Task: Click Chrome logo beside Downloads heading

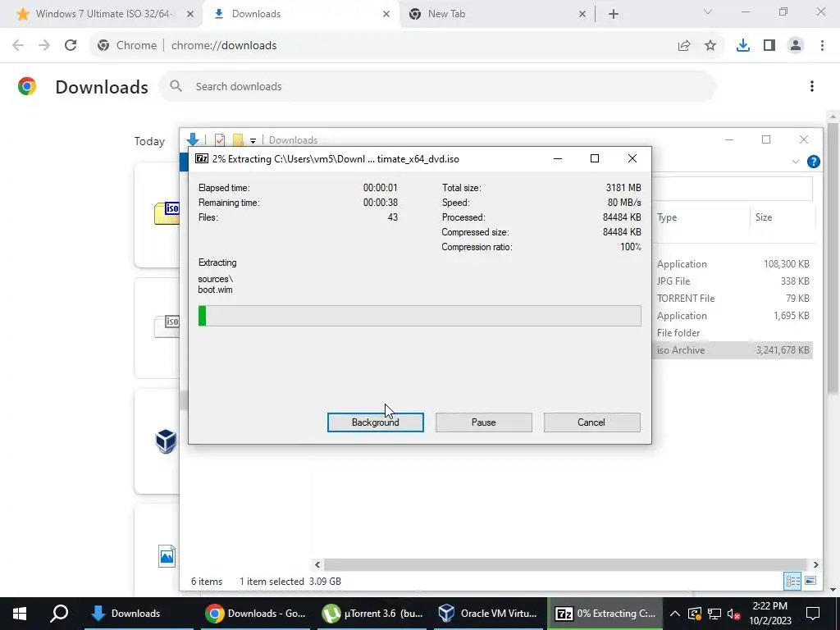Action: 27,86
